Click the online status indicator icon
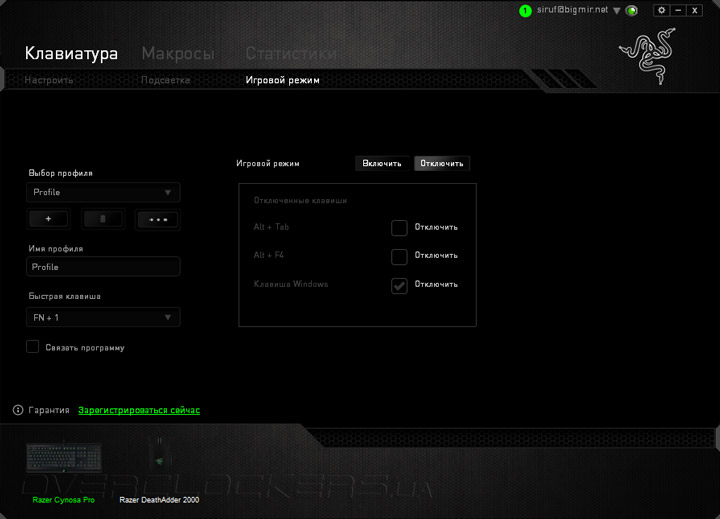The image size is (720, 519). 632,11
